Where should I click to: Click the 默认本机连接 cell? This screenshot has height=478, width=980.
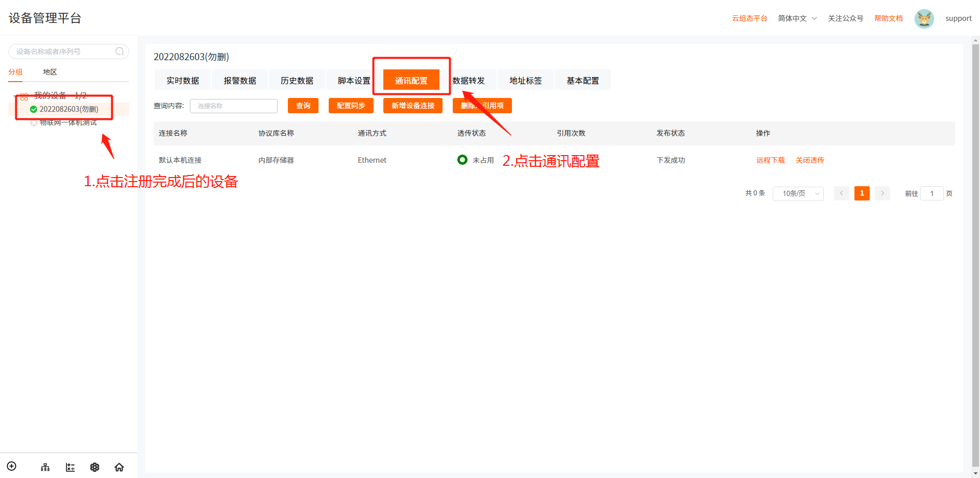(x=180, y=160)
